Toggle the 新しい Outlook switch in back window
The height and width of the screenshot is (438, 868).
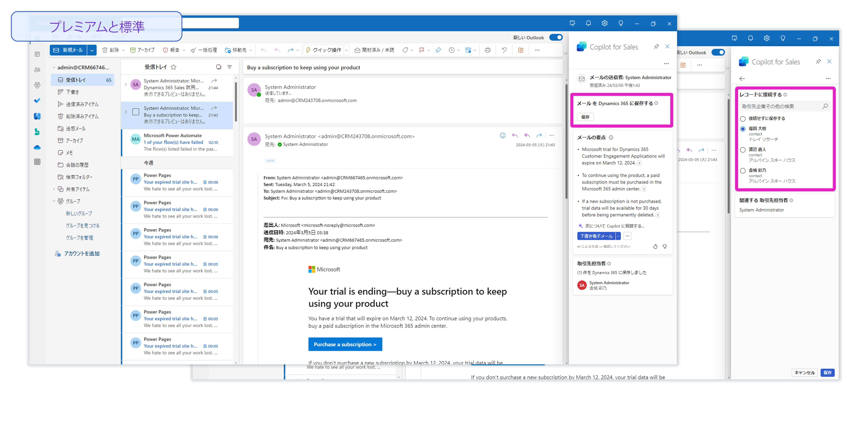click(x=718, y=52)
